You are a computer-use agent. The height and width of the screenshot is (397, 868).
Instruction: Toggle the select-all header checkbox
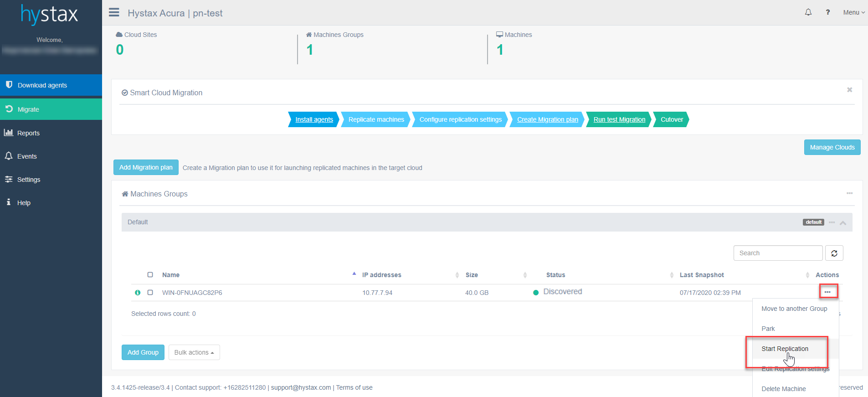[x=150, y=275]
